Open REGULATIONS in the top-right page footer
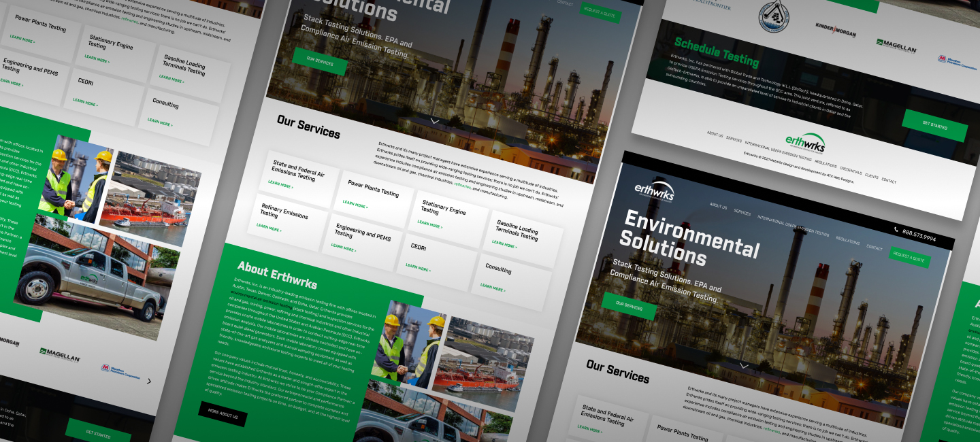980x442 pixels. point(826,164)
